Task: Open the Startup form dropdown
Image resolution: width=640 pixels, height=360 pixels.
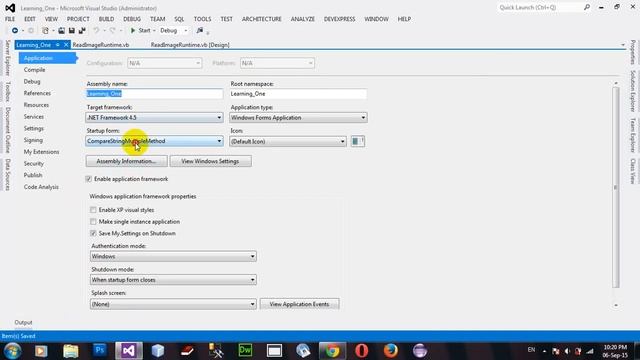Action: 154,141
